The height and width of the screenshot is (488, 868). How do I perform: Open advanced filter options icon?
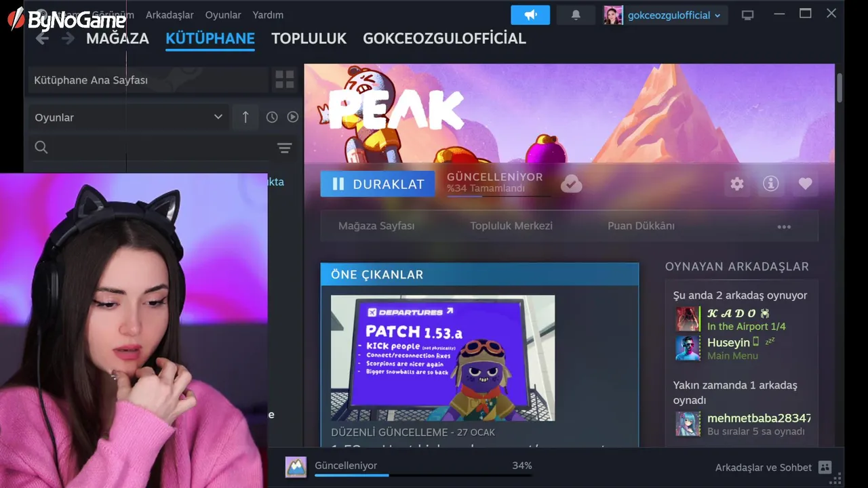[285, 148]
